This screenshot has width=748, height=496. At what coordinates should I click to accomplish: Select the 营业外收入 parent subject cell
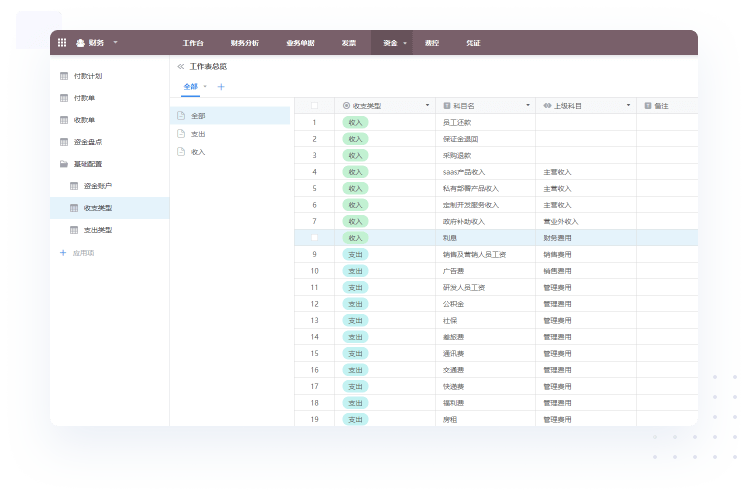pyautogui.click(x=586, y=222)
